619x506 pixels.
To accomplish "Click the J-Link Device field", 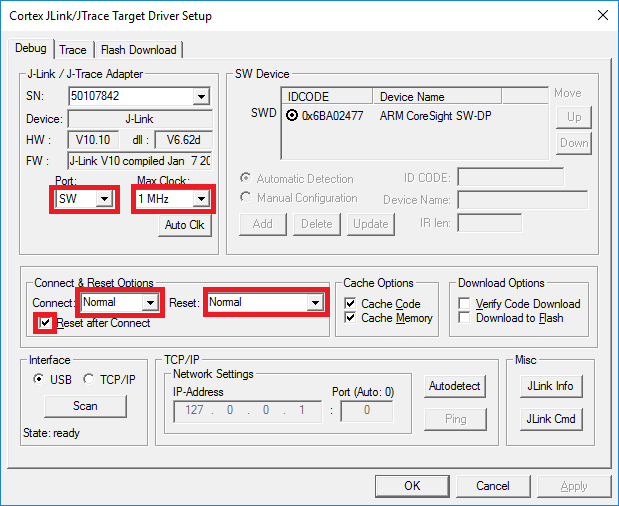I will (140, 119).
